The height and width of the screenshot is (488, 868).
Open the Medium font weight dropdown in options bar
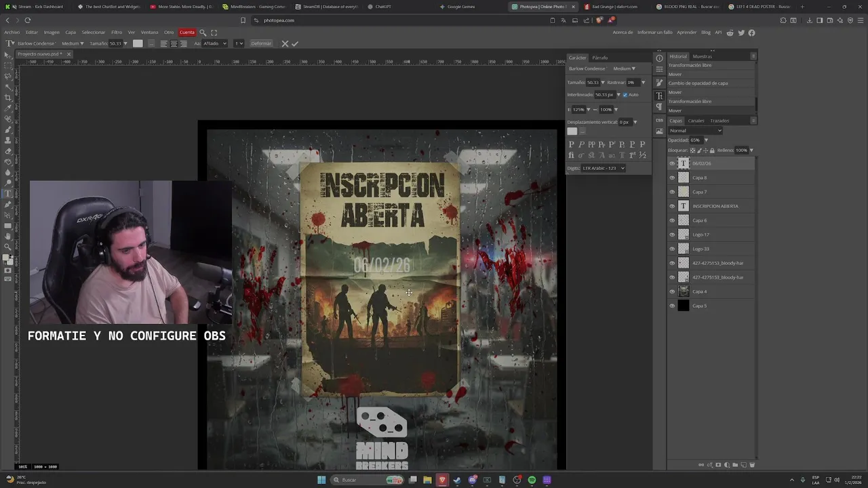click(x=73, y=43)
